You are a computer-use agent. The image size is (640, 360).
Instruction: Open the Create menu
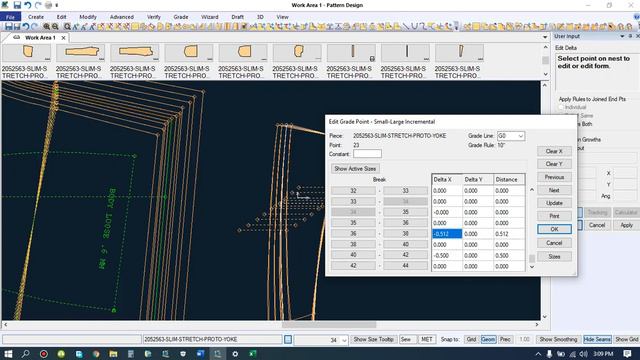[36, 17]
